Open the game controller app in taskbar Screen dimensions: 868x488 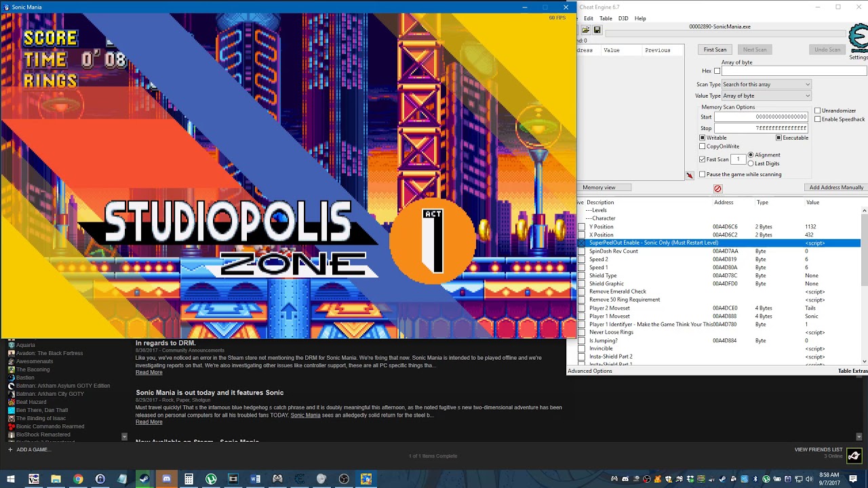tap(277, 479)
